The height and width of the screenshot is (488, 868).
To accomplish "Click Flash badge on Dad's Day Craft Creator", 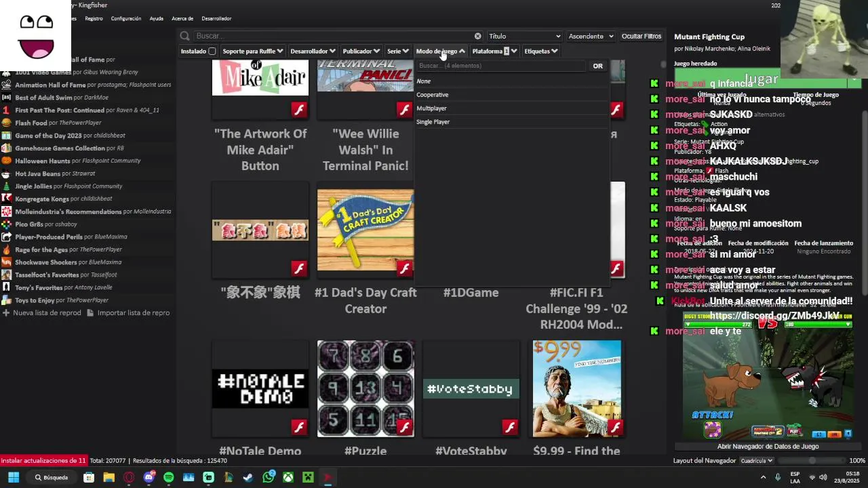I will (405, 268).
